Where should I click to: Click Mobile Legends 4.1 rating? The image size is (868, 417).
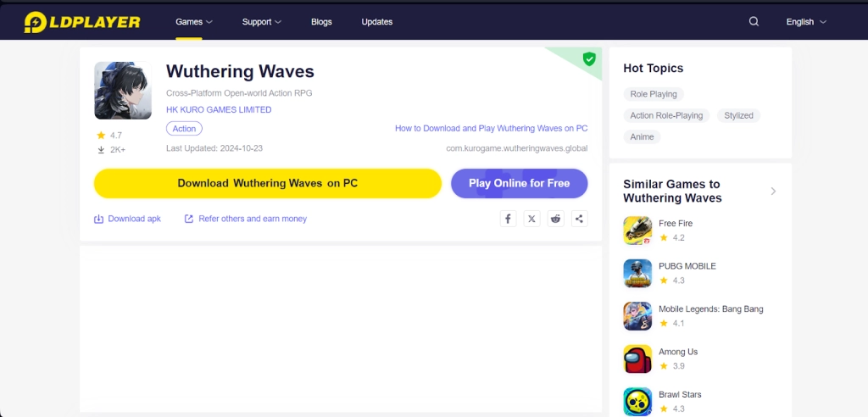pyautogui.click(x=672, y=324)
